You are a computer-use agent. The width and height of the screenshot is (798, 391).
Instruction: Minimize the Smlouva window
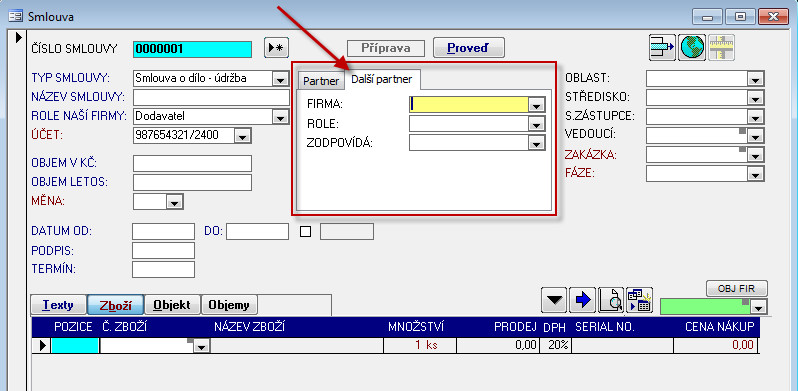pos(707,16)
